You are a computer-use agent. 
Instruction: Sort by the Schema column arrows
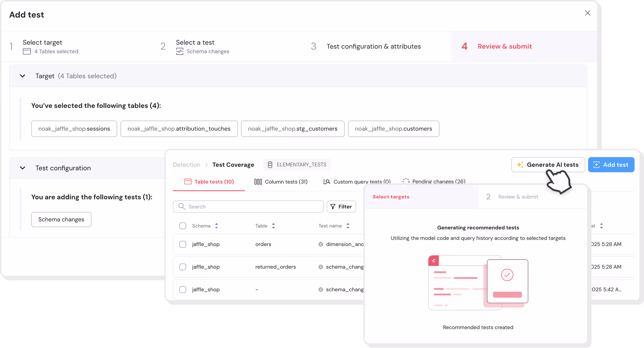216,226
